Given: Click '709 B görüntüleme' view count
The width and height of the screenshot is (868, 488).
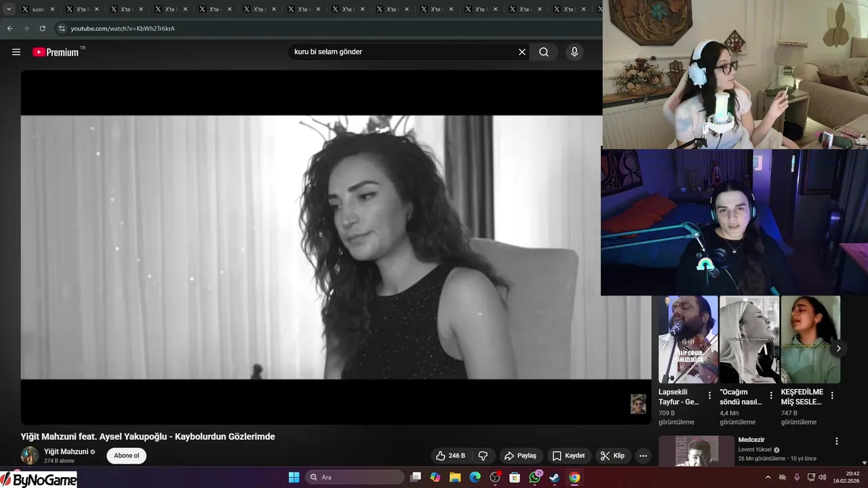Looking at the screenshot, I should (x=676, y=418).
